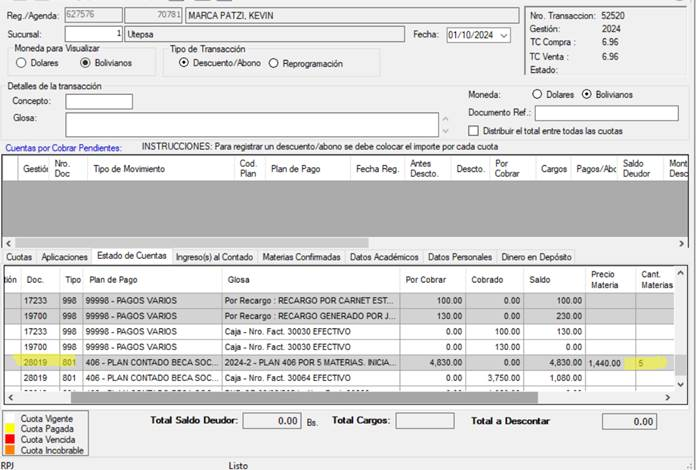Click the pending grid horizontal scrollbar thumb

192,243
